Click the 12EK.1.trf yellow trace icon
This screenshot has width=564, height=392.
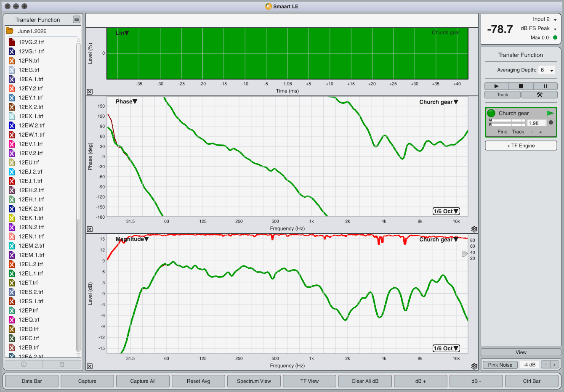click(12, 218)
